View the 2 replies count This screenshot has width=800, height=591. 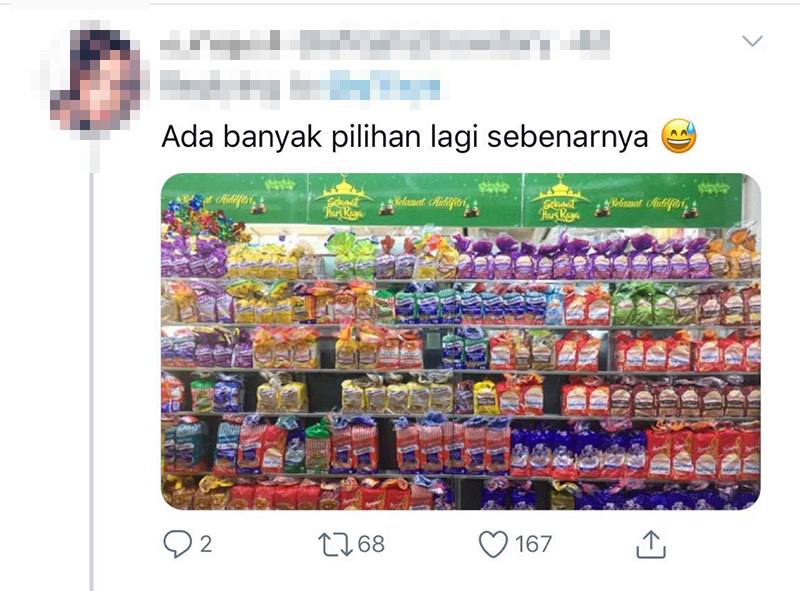coord(206,545)
